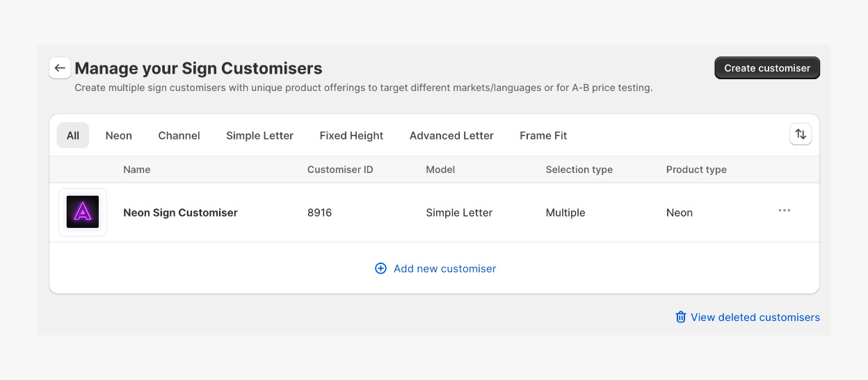Switch to the Channel tab
Screen dimensions: 868x380
[x=179, y=135]
